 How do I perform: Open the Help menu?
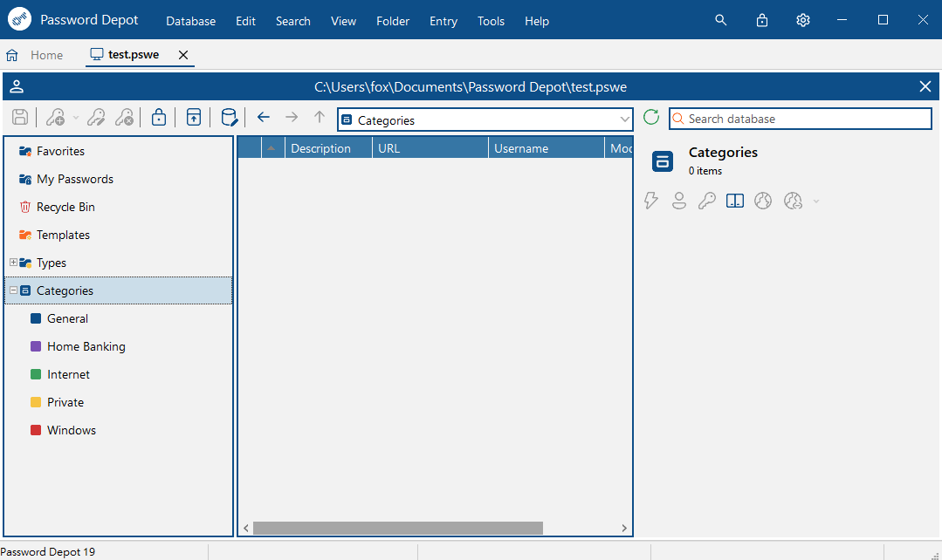pos(537,21)
